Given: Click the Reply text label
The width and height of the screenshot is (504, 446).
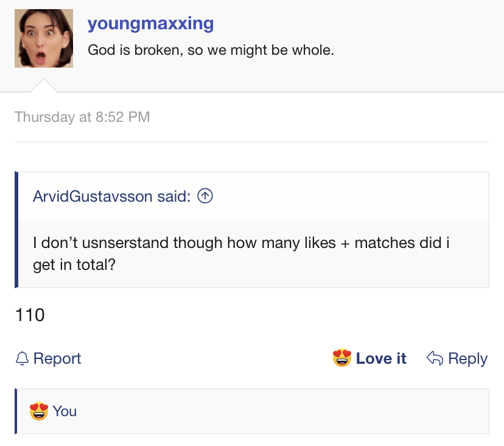Looking at the screenshot, I should coord(467,358).
